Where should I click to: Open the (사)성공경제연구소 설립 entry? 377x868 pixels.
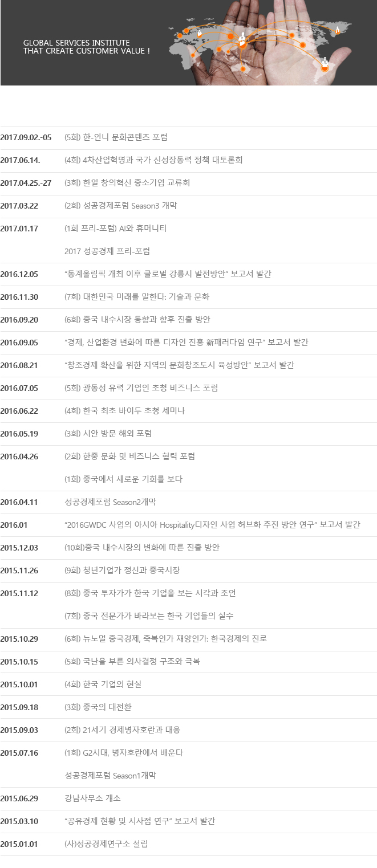coord(106,843)
